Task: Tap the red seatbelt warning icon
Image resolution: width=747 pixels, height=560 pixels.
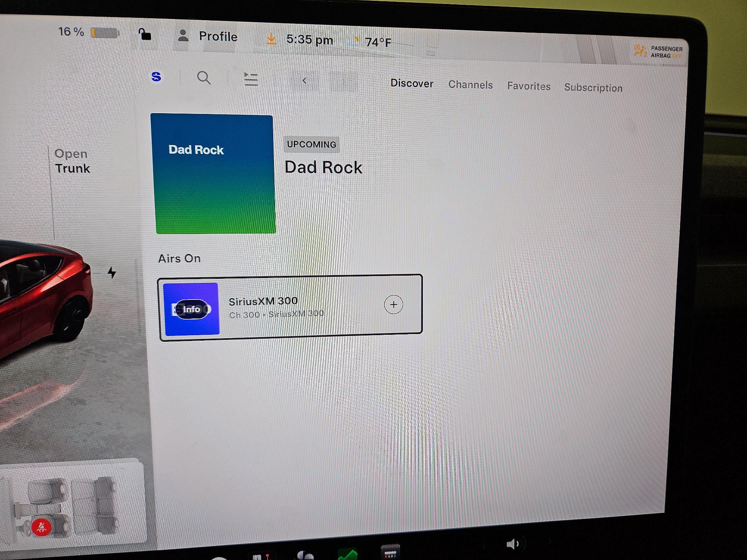Action: tap(41, 528)
